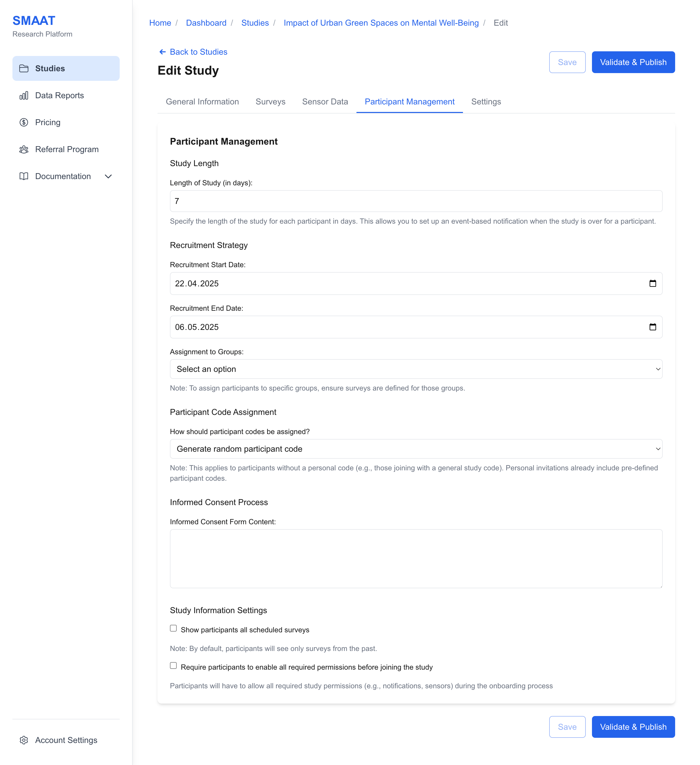
Task: Click the Length of Study input field
Action: click(x=416, y=201)
